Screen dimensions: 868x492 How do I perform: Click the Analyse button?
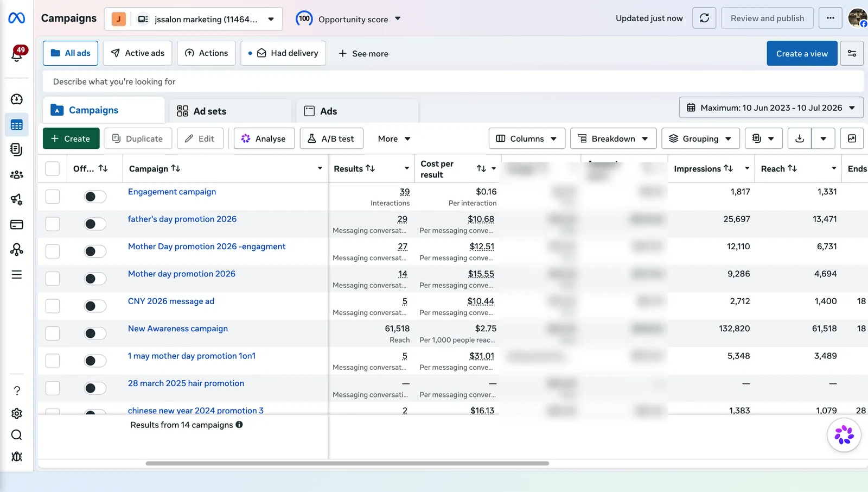tap(264, 138)
